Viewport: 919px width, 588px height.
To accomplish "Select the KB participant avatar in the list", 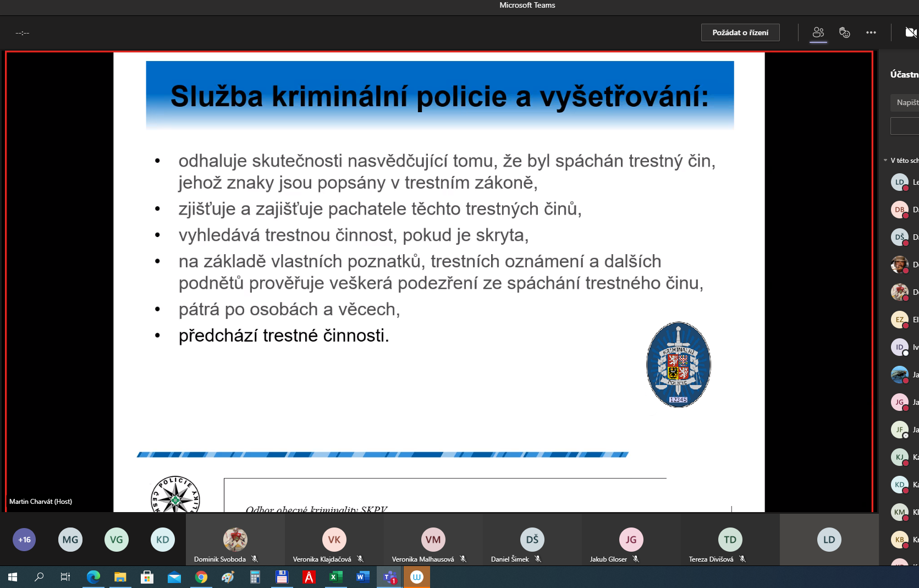I will click(900, 540).
